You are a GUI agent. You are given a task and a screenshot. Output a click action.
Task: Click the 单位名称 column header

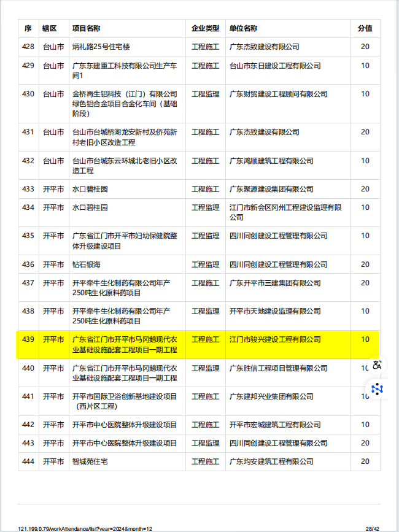coord(243,28)
